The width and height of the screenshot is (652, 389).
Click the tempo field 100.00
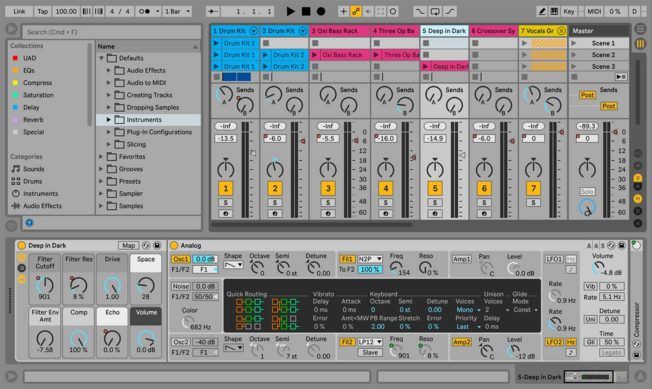coord(66,11)
